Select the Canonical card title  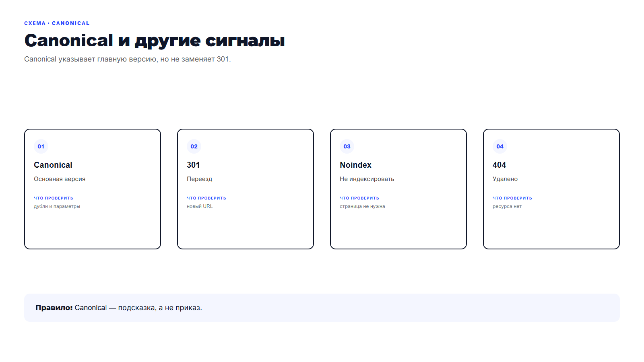point(53,165)
